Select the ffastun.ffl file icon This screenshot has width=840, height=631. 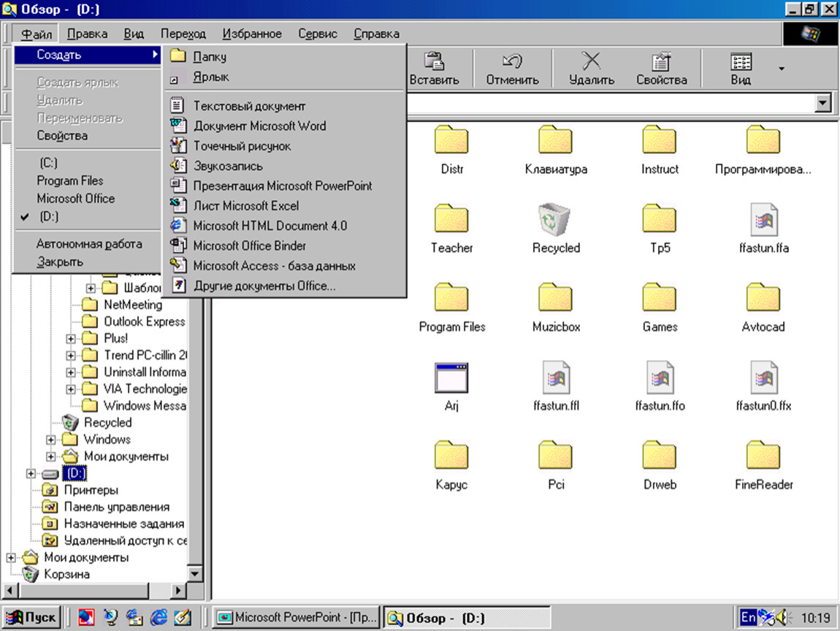[556, 378]
